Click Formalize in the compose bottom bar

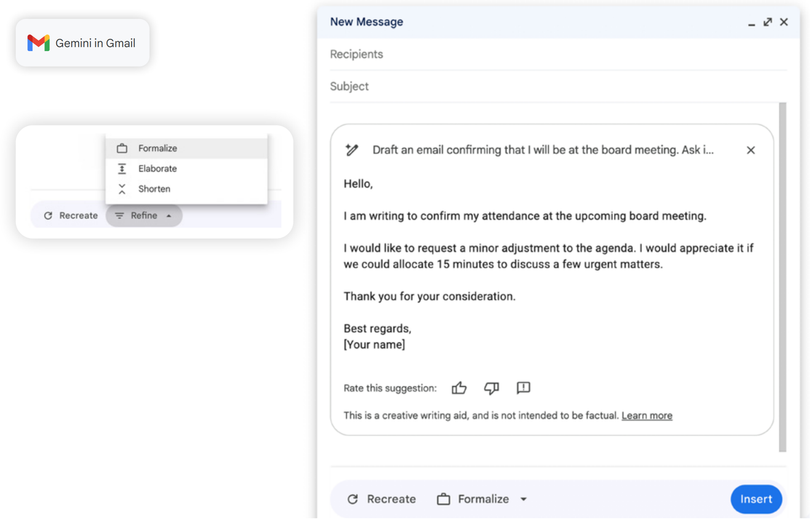tap(484, 499)
